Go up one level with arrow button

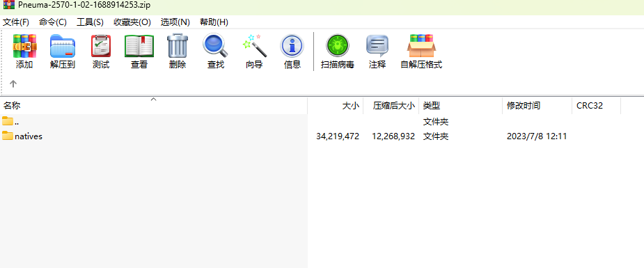click(13, 84)
